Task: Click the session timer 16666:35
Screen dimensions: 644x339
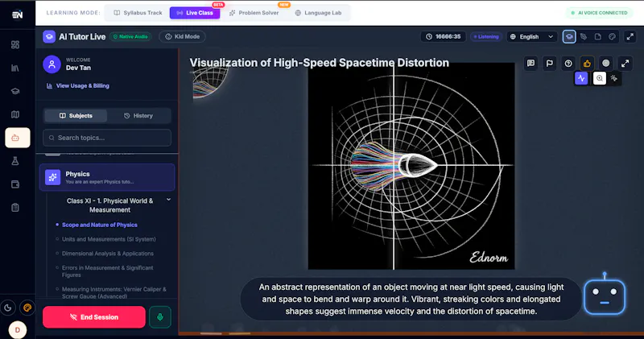Action: coord(443,36)
